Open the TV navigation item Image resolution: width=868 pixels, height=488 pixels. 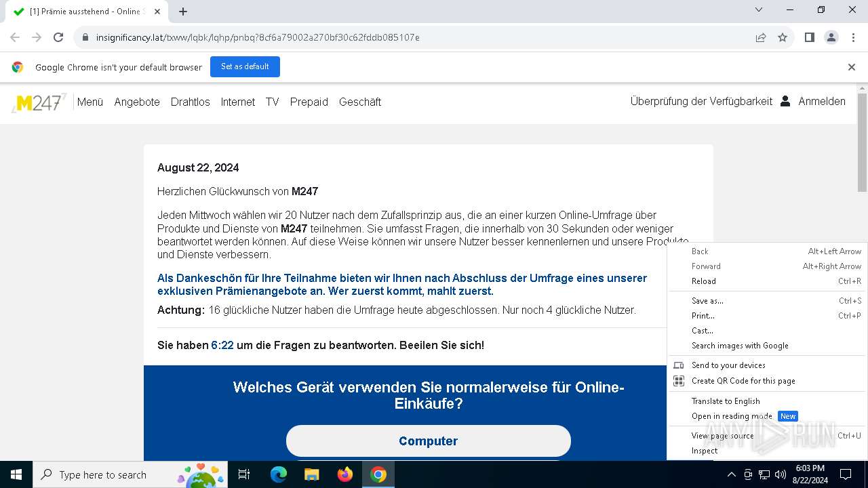pyautogui.click(x=273, y=102)
